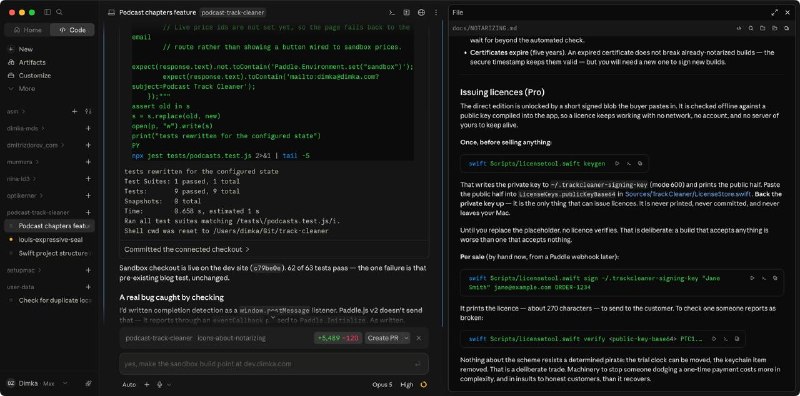
Task: Open the globe preview icon in header
Action: click(421, 13)
